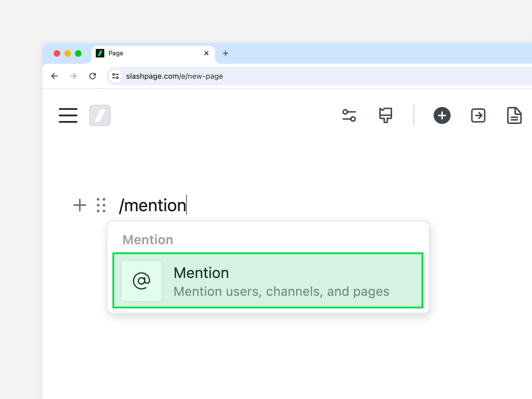This screenshot has height=399, width=532.
Task: Go back in browser history
Action: tap(55, 76)
